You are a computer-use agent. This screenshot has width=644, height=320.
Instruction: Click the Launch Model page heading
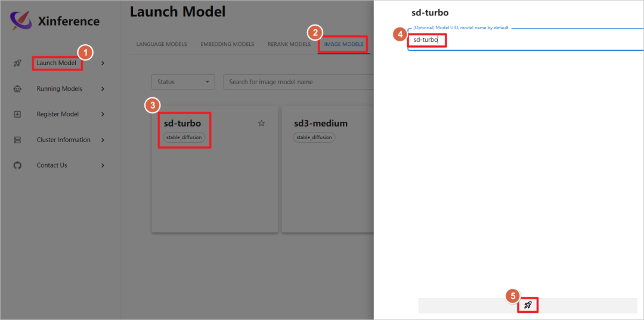click(178, 11)
